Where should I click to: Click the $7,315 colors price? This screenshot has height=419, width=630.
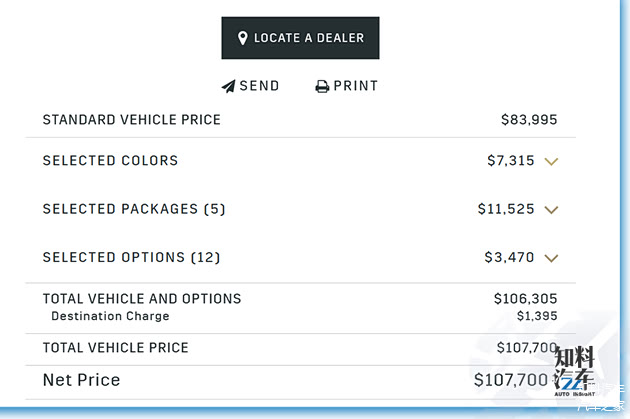tap(510, 160)
